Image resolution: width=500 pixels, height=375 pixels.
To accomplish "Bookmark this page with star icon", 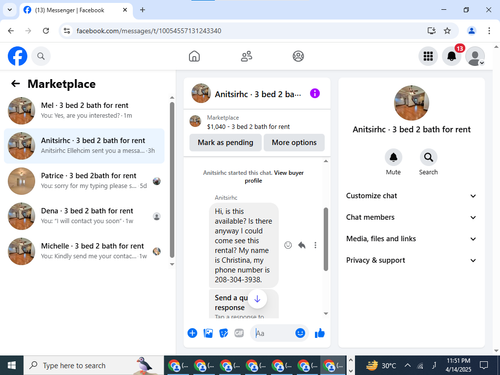I will tap(447, 31).
